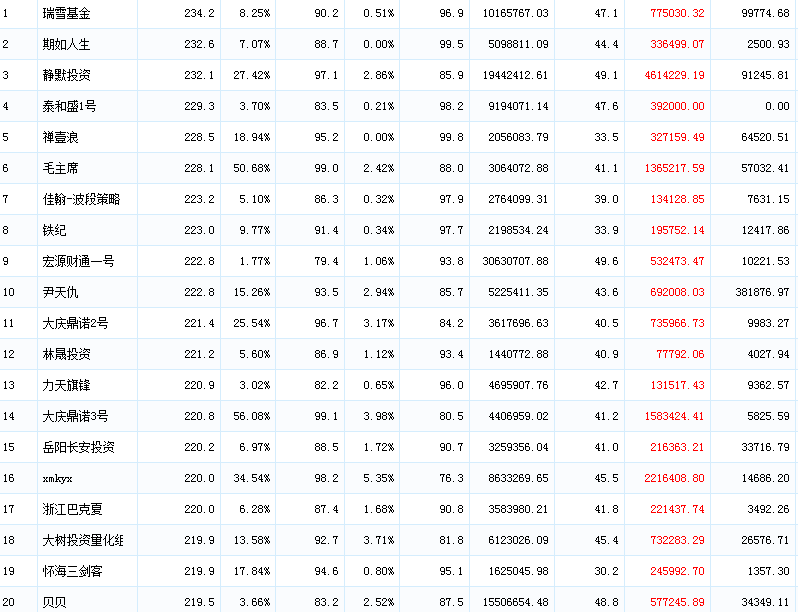Select the red value 577245.89
The height and width of the screenshot is (612, 798).
click(677, 603)
